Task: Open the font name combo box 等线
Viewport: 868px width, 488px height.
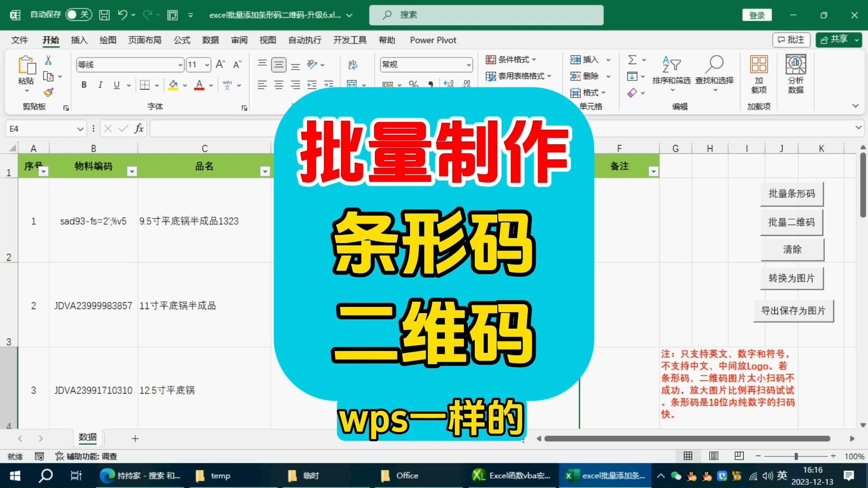Action: pyautogui.click(x=130, y=65)
